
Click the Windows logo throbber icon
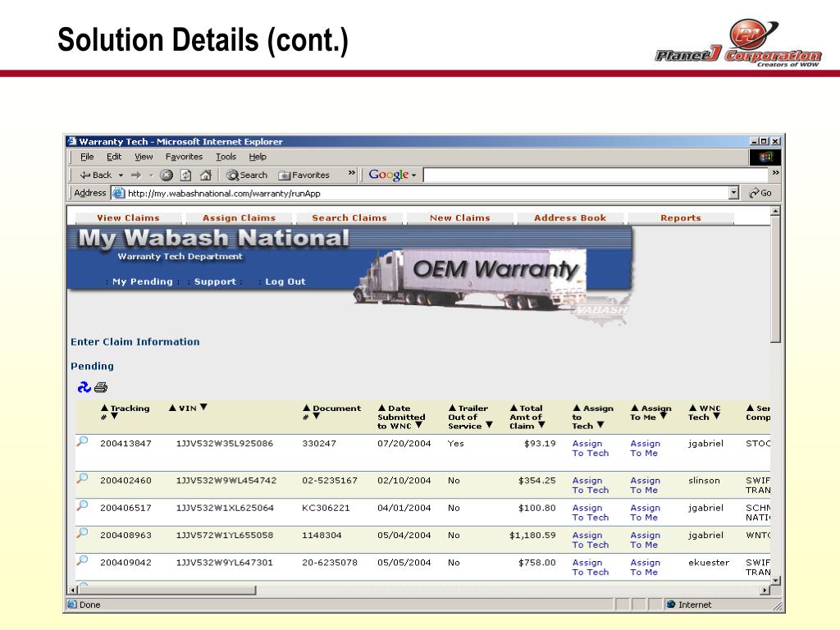765,157
